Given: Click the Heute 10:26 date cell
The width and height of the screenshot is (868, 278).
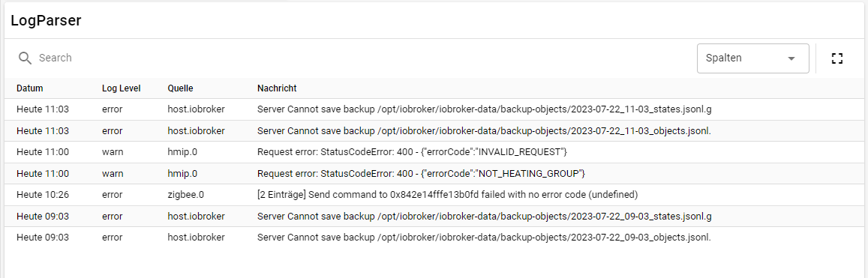Looking at the screenshot, I should pyautogui.click(x=43, y=195).
